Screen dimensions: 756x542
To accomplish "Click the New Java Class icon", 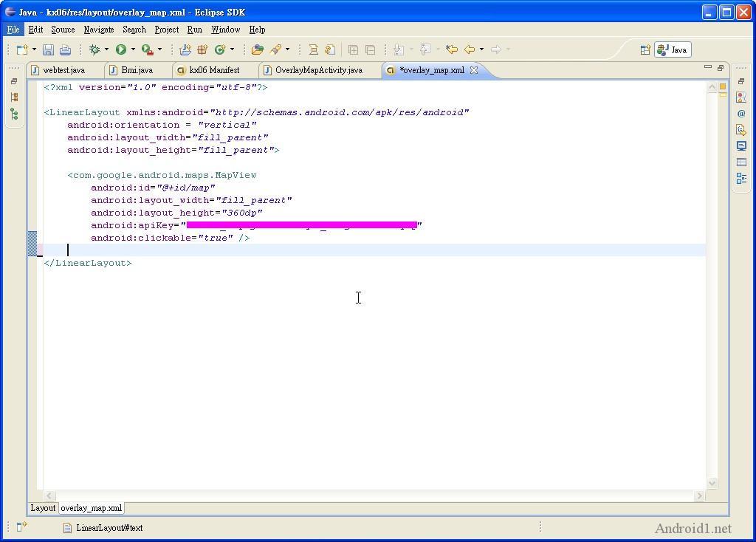I will pos(220,49).
